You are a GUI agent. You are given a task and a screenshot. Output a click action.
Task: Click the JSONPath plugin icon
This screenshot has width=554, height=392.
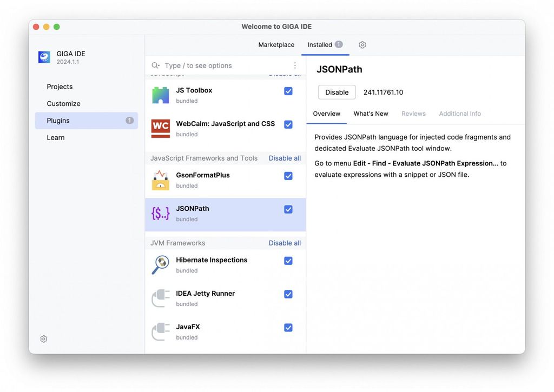click(161, 214)
